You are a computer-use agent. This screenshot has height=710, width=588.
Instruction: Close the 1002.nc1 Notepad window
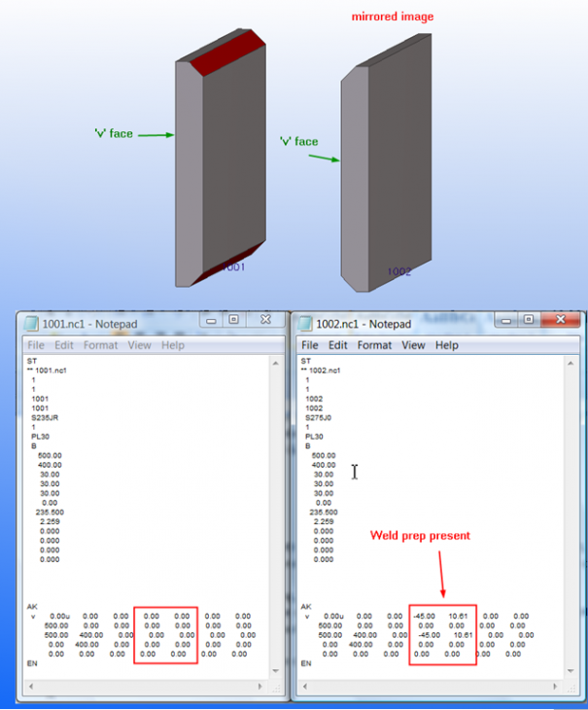(x=561, y=320)
